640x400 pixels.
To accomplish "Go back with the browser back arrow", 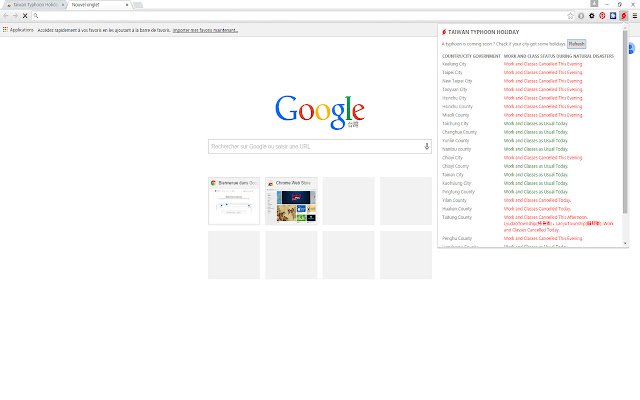I will pyautogui.click(x=6, y=16).
